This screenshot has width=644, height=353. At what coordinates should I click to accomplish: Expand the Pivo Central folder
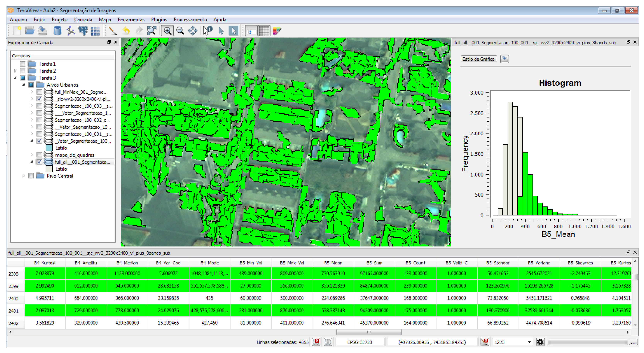click(24, 176)
